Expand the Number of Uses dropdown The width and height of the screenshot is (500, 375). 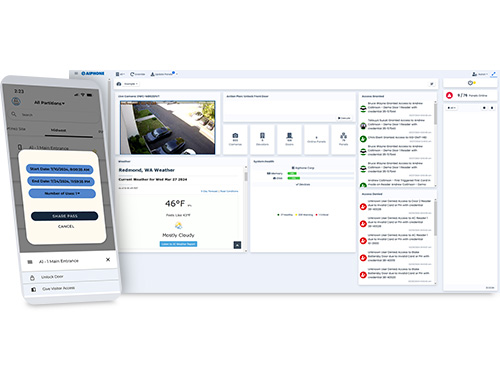pos(62,193)
